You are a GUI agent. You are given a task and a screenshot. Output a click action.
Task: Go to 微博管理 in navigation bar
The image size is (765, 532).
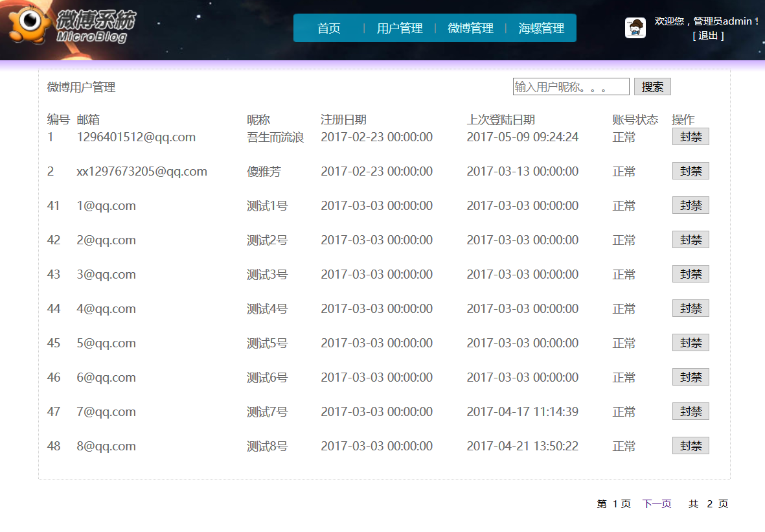470,29
